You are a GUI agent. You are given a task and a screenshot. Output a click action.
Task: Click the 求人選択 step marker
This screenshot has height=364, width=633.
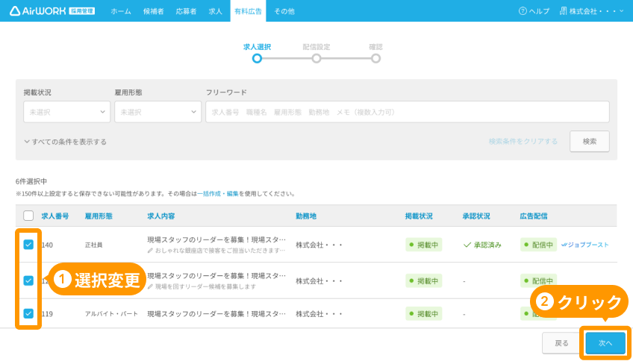[x=257, y=58]
